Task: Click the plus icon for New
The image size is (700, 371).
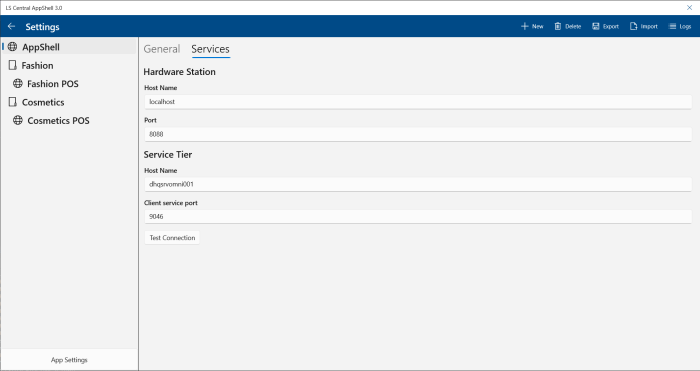Action: 525,26
